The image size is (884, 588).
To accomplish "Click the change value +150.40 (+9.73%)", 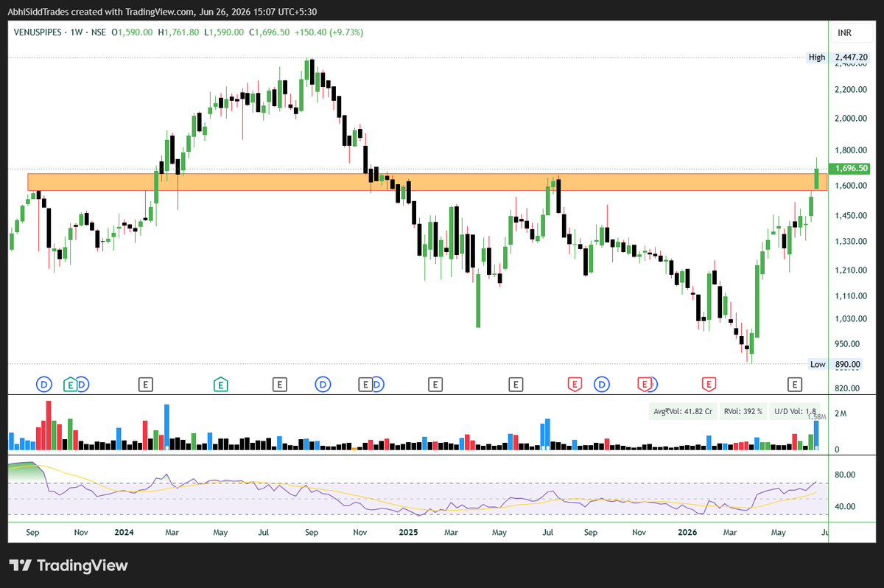I will (x=331, y=32).
